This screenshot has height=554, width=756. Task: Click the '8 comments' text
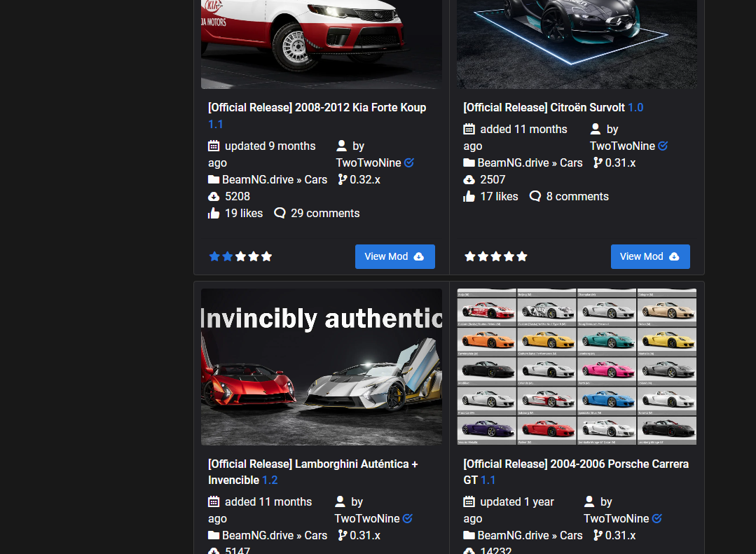pyautogui.click(x=577, y=196)
